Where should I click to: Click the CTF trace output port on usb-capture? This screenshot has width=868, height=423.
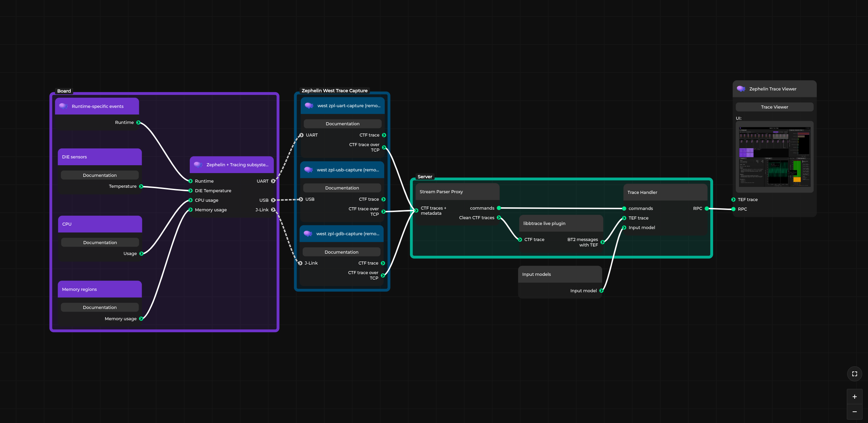pos(383,199)
